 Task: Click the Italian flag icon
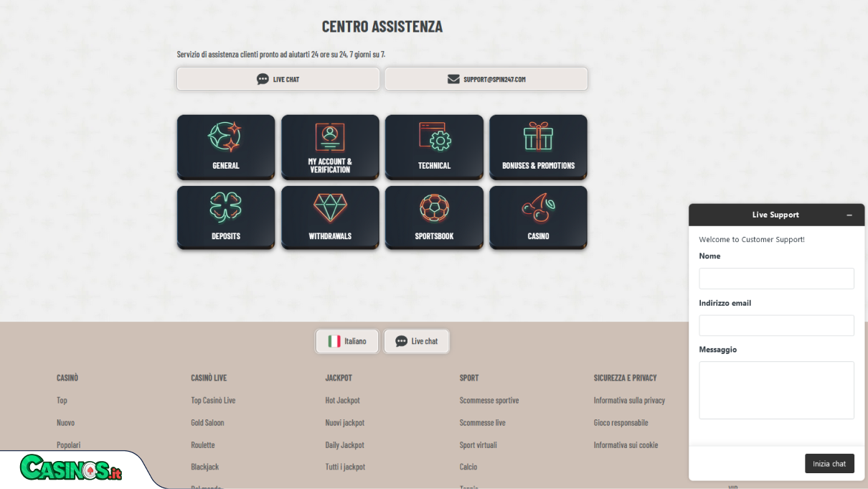334,341
